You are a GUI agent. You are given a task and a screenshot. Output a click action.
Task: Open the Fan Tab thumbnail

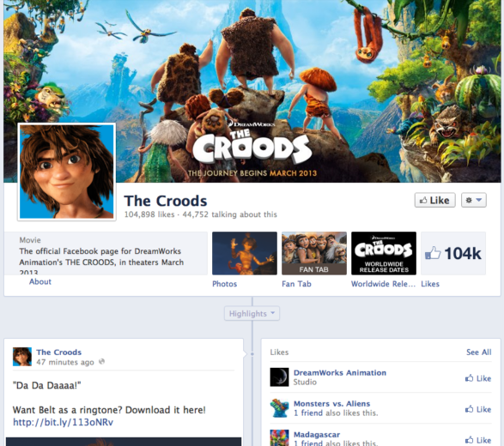pos(314,253)
